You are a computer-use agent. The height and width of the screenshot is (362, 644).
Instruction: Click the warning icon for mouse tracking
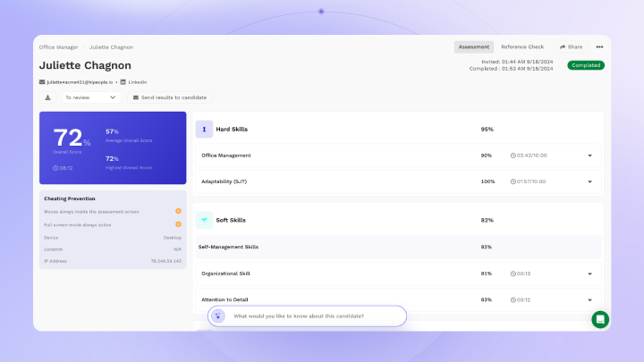point(178,212)
